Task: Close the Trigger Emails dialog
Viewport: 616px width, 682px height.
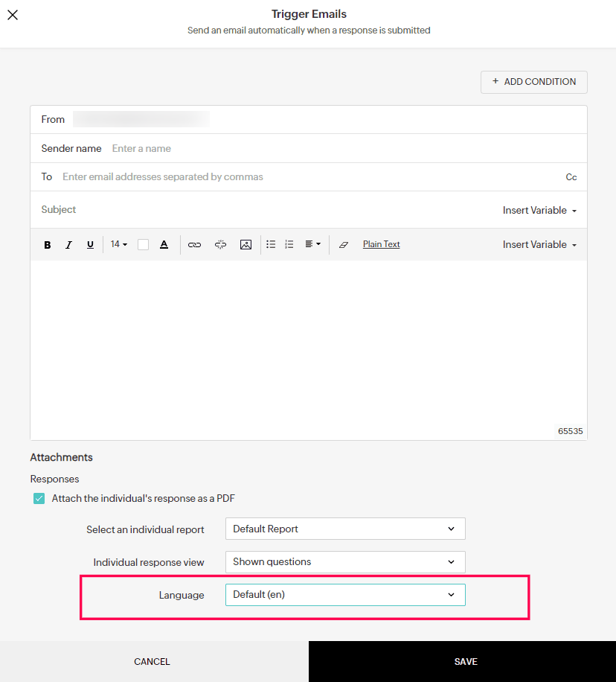Action: point(13,15)
